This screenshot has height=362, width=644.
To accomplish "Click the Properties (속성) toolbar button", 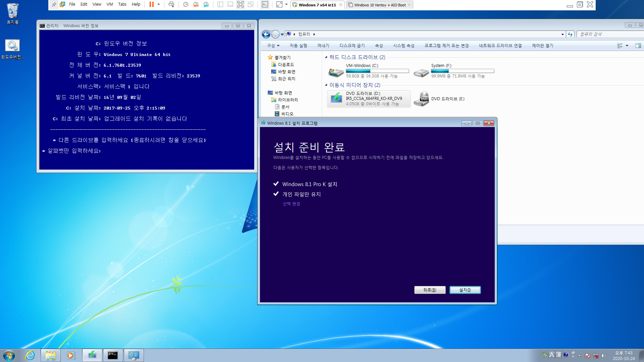I will [x=379, y=46].
